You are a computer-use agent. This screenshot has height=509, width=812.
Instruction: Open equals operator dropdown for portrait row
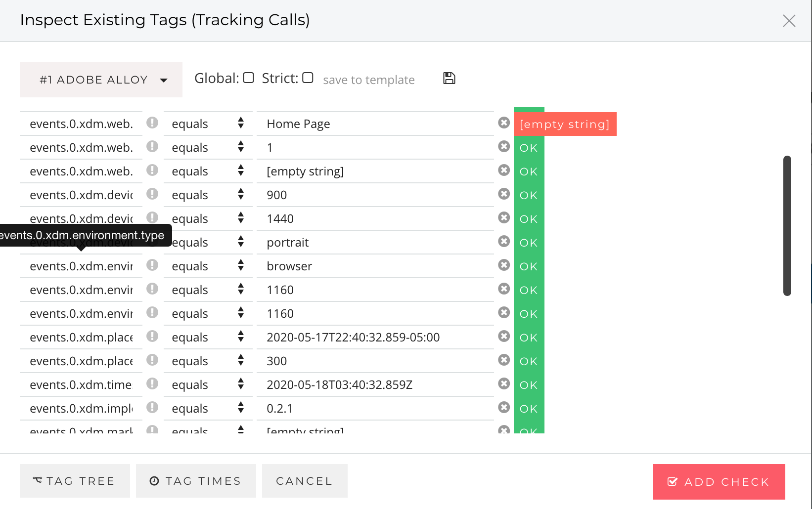tap(208, 242)
